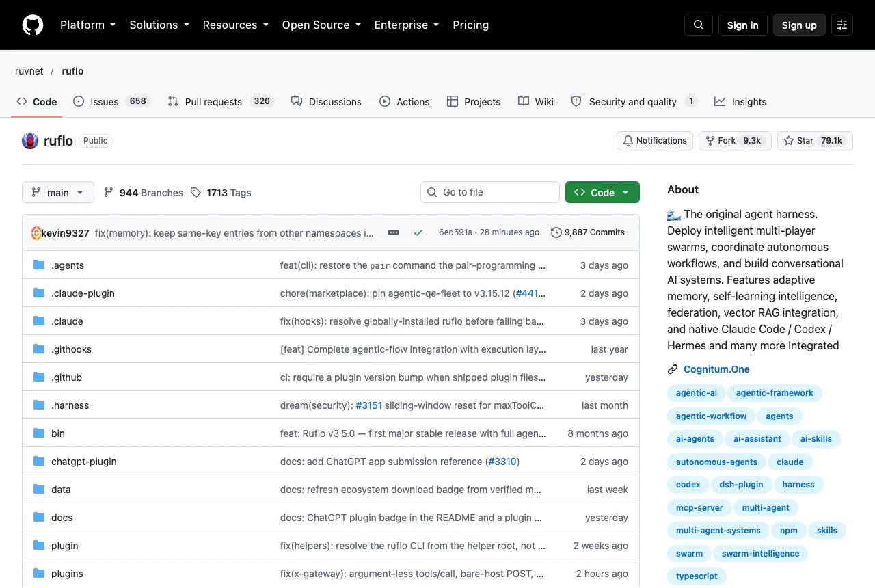Click the Sign up button
875x588 pixels.
(799, 25)
